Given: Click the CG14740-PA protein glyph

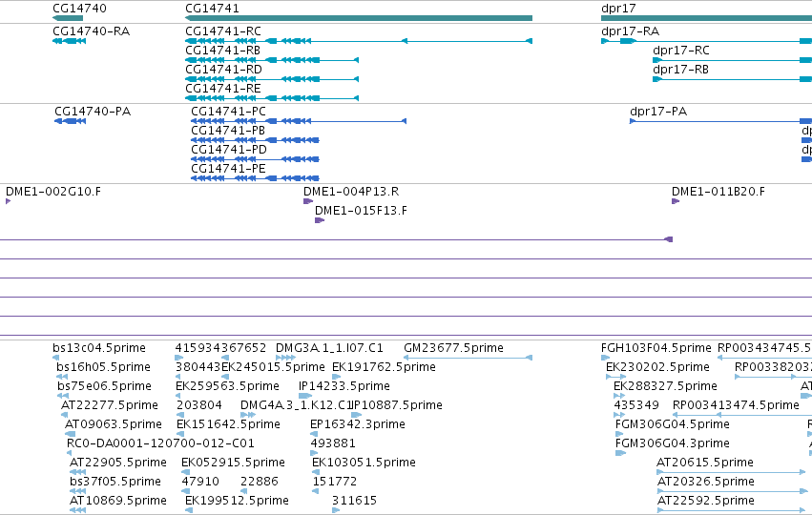Looking at the screenshot, I should tap(70, 121).
